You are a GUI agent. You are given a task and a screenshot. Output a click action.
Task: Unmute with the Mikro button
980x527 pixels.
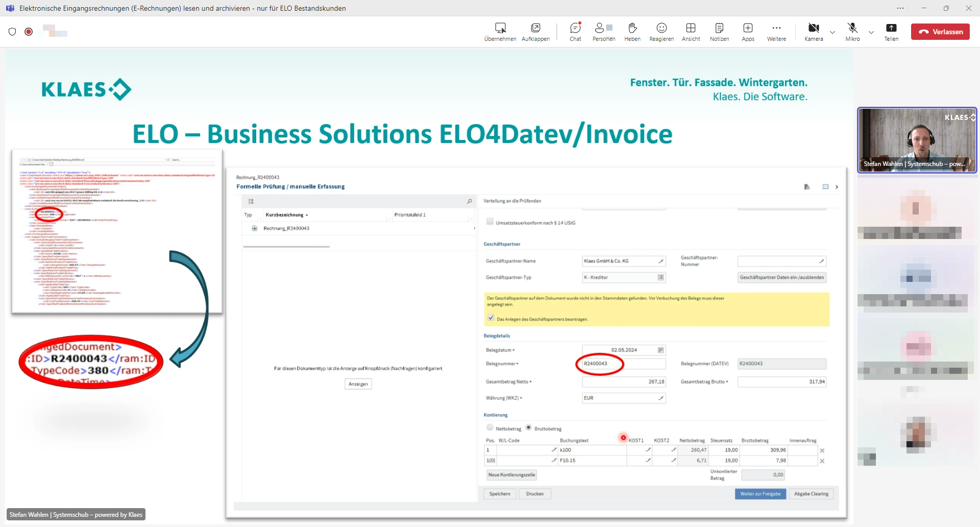point(852,32)
